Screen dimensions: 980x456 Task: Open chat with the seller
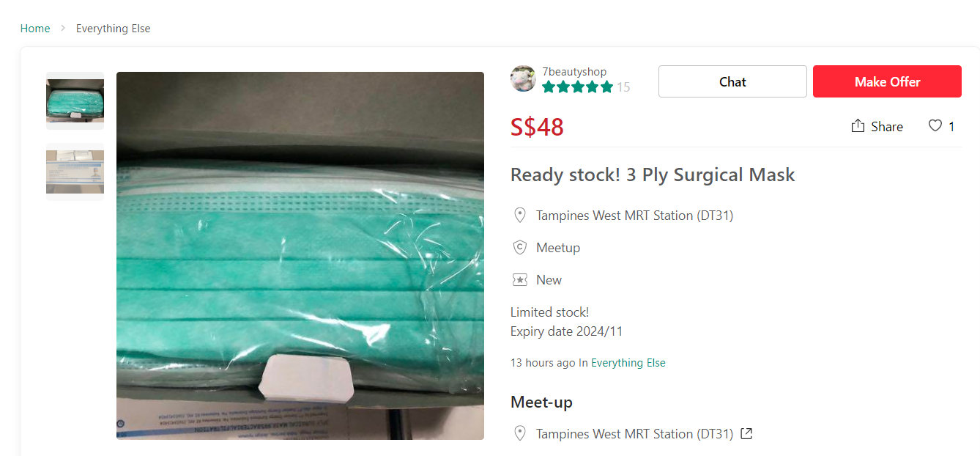click(732, 81)
